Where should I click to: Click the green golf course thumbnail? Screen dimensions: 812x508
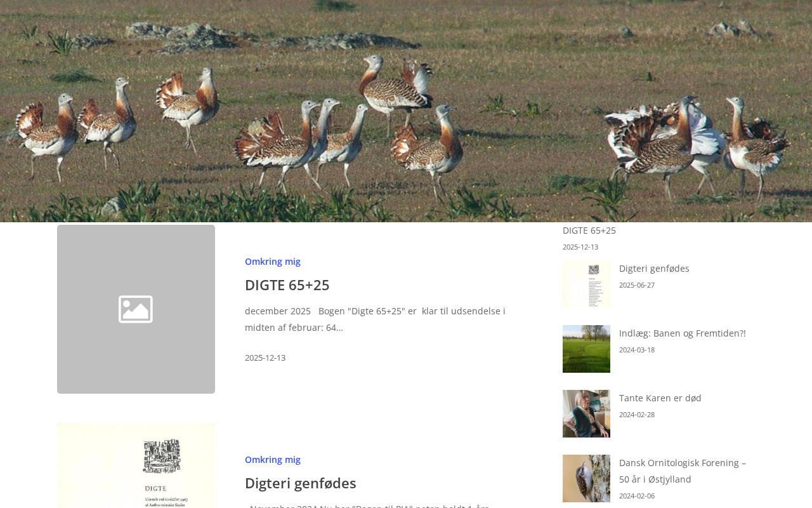[586, 349]
